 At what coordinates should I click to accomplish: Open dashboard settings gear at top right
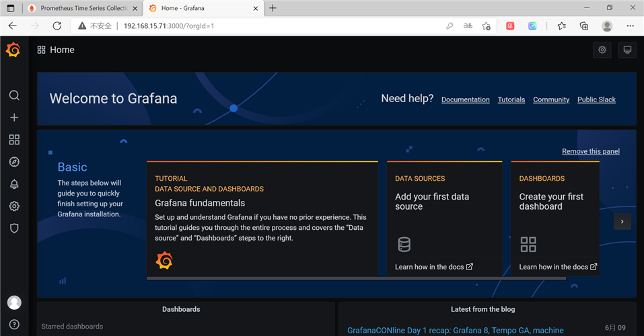[x=602, y=50]
